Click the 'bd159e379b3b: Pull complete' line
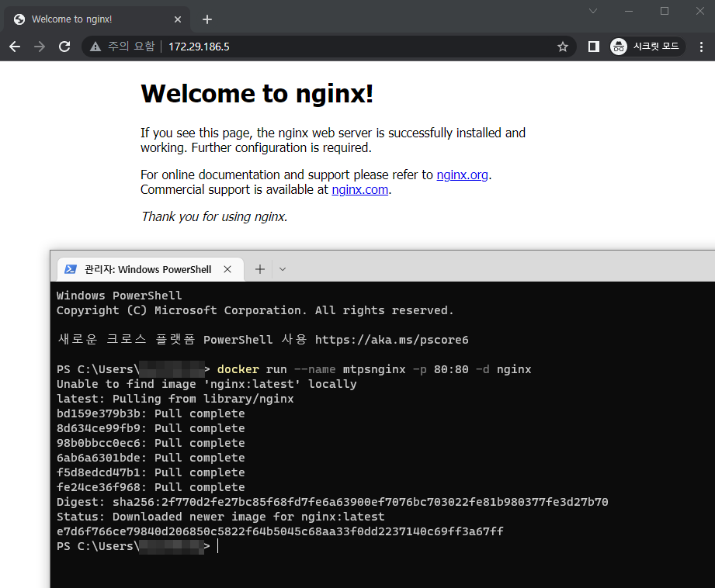 tap(151, 413)
